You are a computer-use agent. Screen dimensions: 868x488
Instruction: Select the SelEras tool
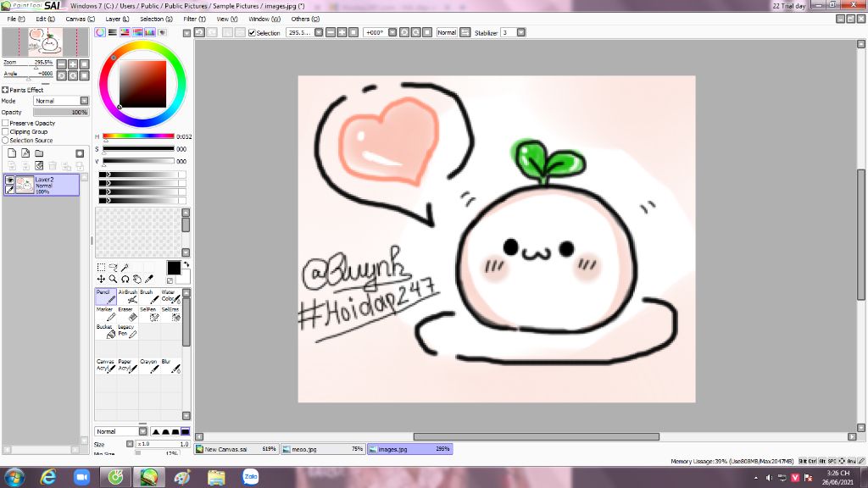pos(170,313)
